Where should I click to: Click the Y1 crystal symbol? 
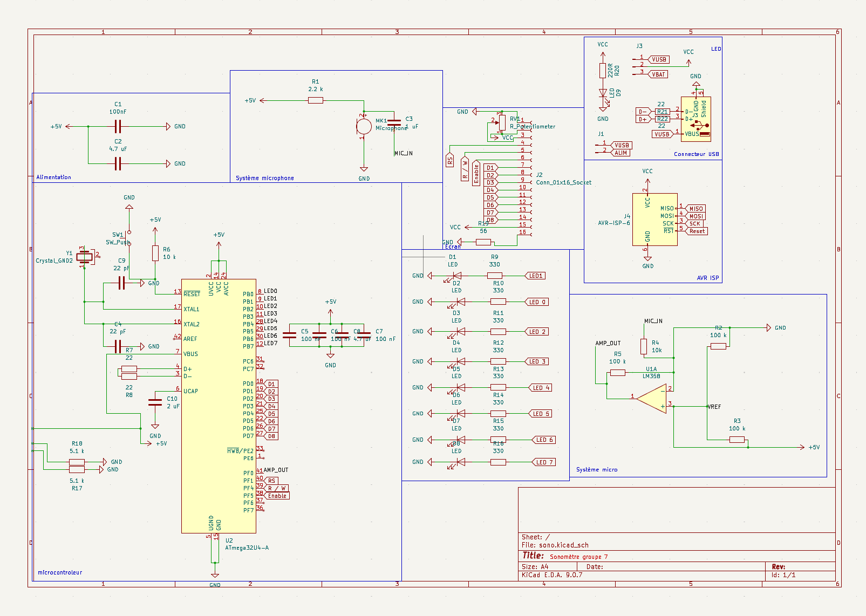tap(84, 257)
